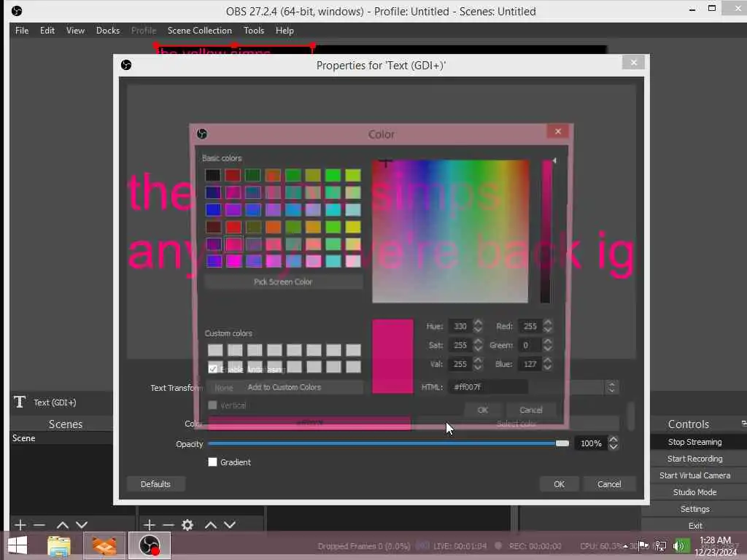Increase Val value with up arrow
This screenshot has height=560, width=747.
point(478,360)
